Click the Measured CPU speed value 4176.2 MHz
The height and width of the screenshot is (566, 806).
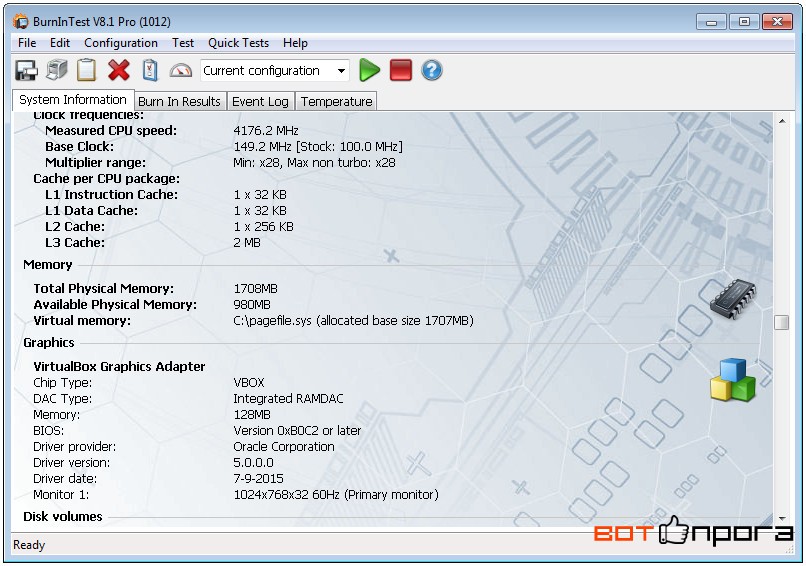pyautogui.click(x=266, y=131)
